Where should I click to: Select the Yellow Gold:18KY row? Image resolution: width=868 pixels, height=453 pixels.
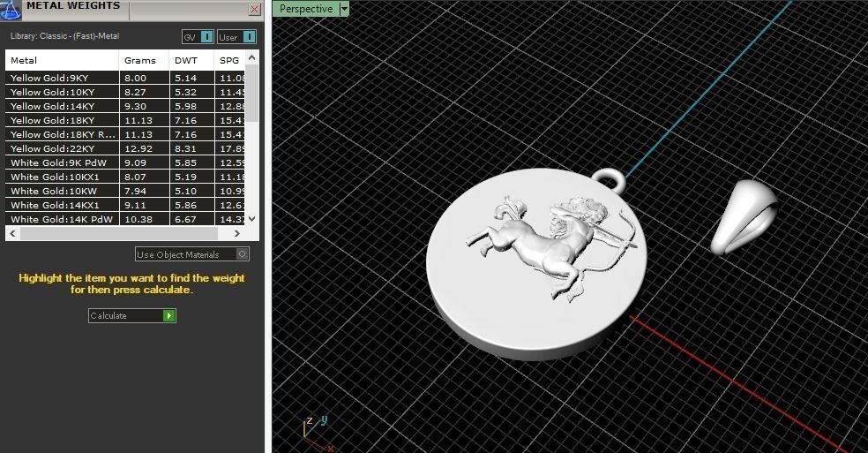coord(125,120)
